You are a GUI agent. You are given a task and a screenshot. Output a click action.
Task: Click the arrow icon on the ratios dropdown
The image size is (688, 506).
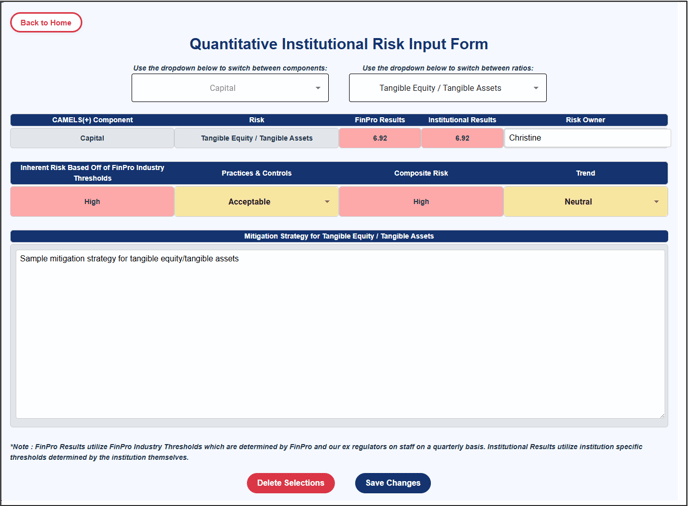536,88
